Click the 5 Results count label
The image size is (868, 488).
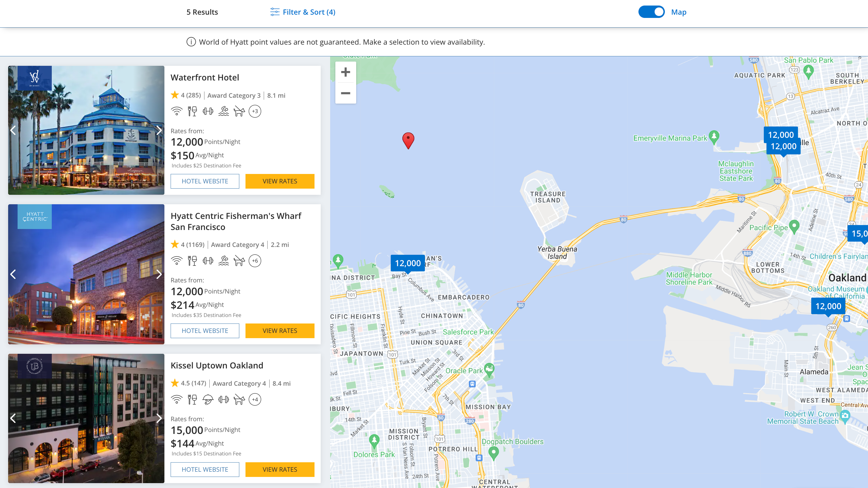[x=202, y=12]
